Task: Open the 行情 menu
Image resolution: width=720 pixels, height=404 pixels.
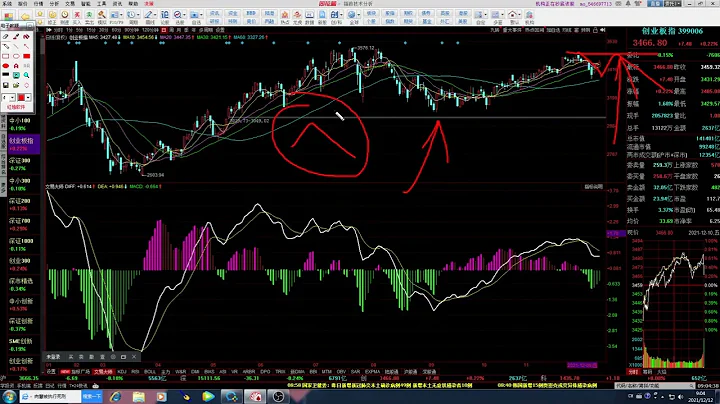Action: coord(38,4)
